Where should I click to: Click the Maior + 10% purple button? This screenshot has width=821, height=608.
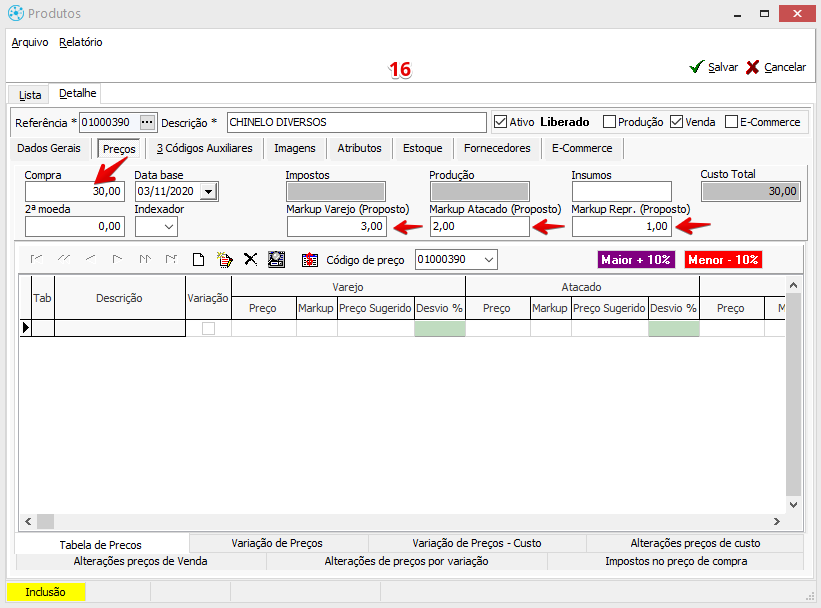coord(636,260)
